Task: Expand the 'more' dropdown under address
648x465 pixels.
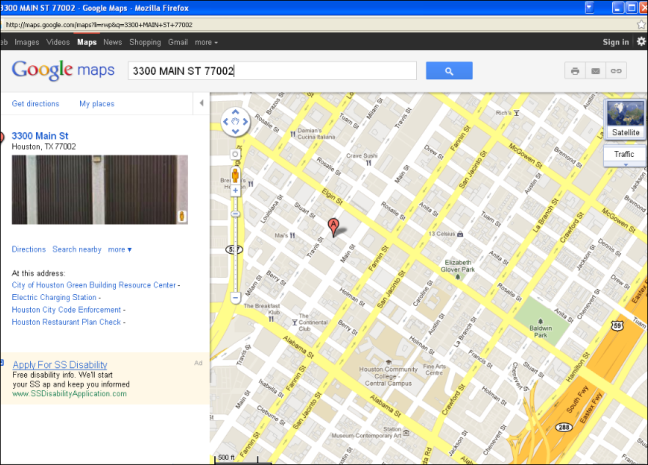Action: 119,249
